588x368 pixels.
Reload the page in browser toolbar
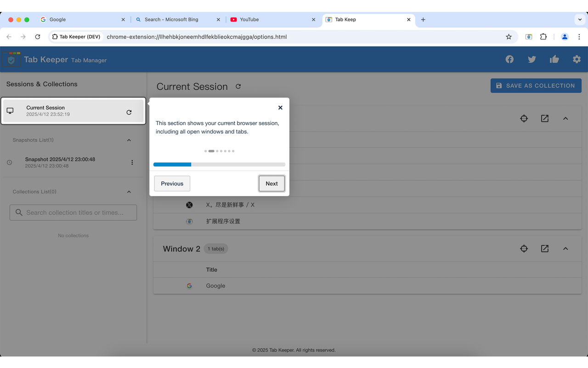[38, 37]
